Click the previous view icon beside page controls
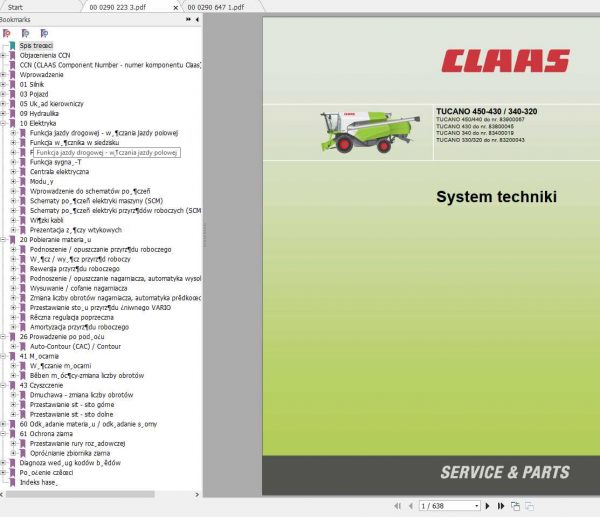Viewport: 600px width, 517px height. click(515, 506)
